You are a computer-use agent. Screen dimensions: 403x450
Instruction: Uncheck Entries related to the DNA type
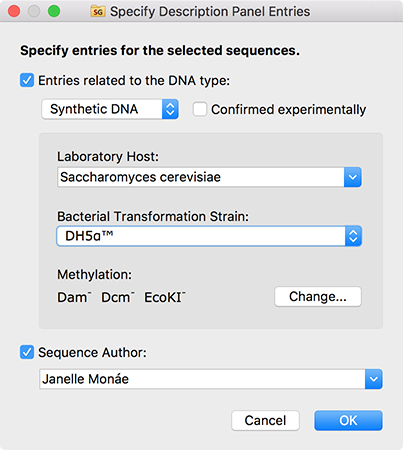(x=27, y=80)
